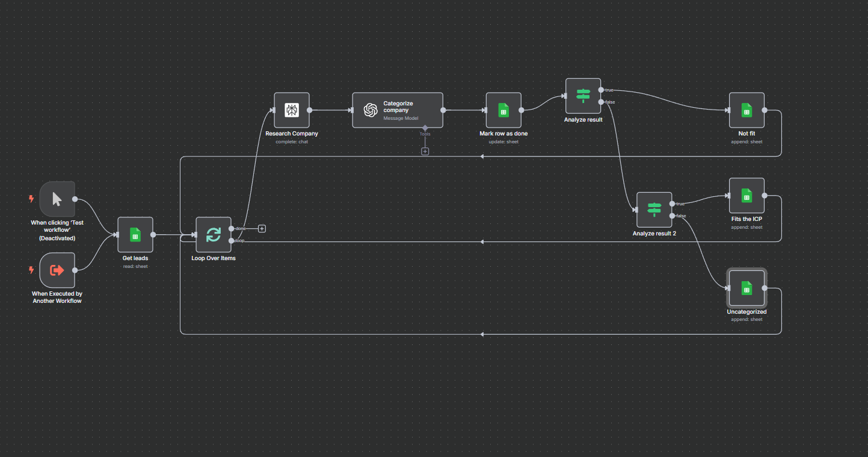The image size is (868, 457).
Task: Click the 'read: sheet' subtitle under Get leads
Action: (x=135, y=266)
